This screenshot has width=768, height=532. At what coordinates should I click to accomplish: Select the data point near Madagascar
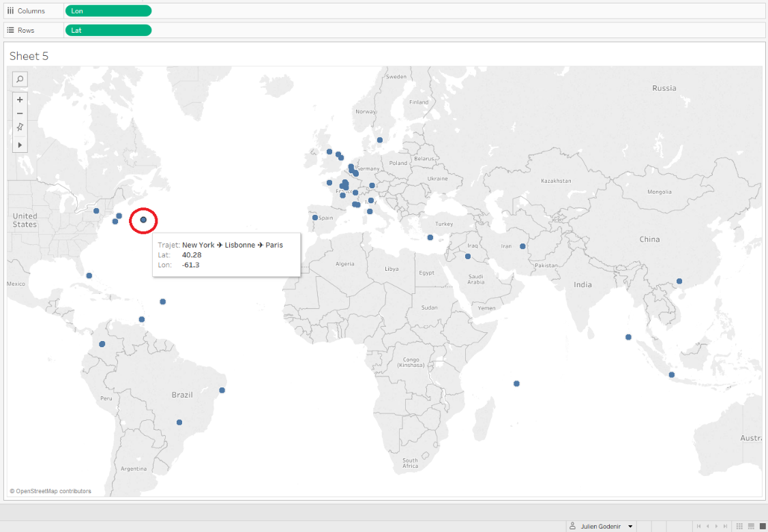pyautogui.click(x=517, y=383)
